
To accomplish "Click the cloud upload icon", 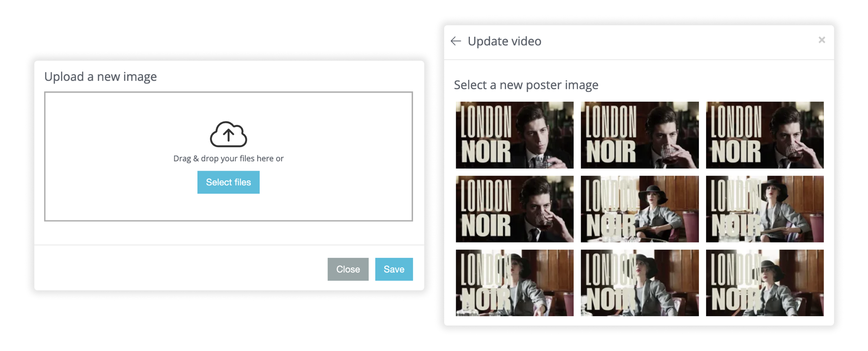I will coord(228,135).
